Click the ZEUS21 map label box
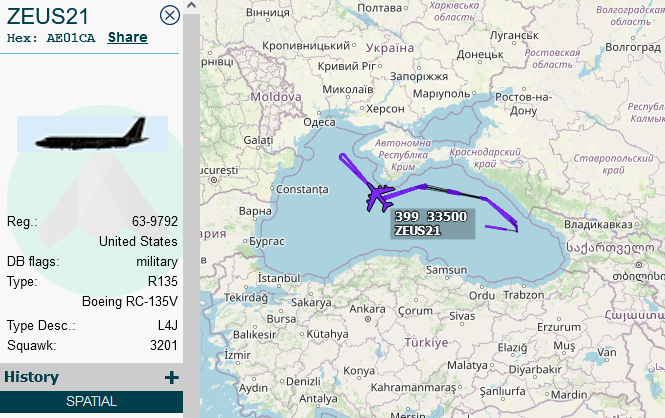This screenshot has height=418, width=665. point(432,223)
